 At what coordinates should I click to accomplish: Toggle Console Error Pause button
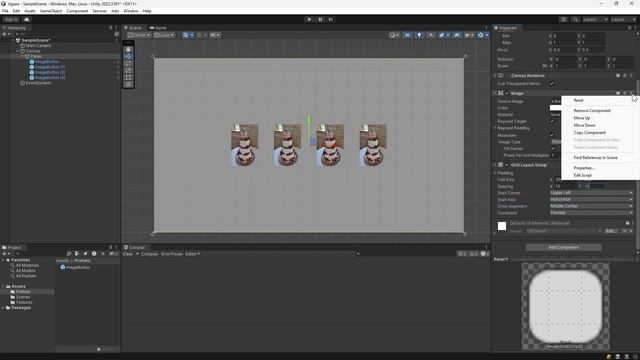pos(171,254)
